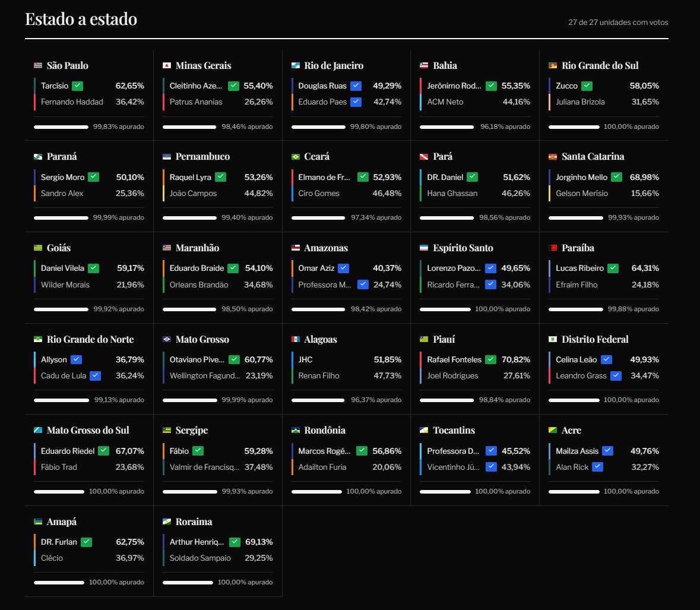Select candidate name Wilder Morais
Image resolution: width=700 pixels, height=610 pixels.
(x=65, y=285)
